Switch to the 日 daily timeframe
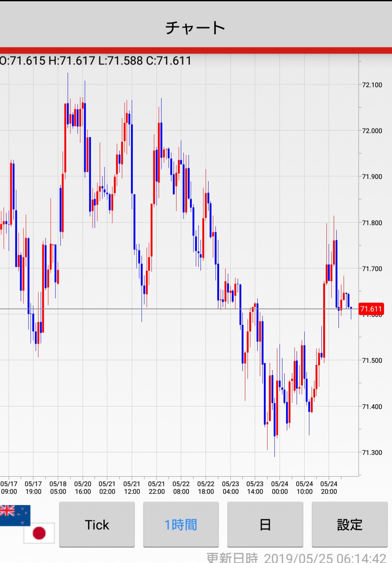The image size is (392, 563). click(265, 524)
